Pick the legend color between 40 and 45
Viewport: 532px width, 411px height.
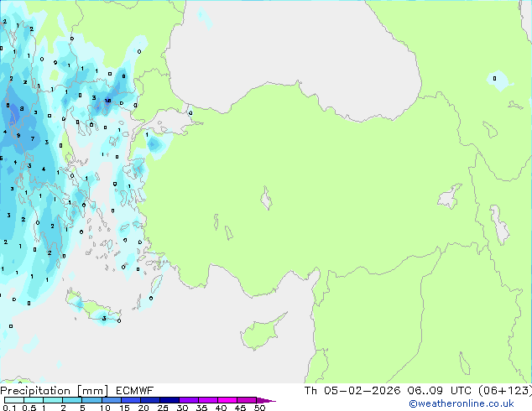231,400
